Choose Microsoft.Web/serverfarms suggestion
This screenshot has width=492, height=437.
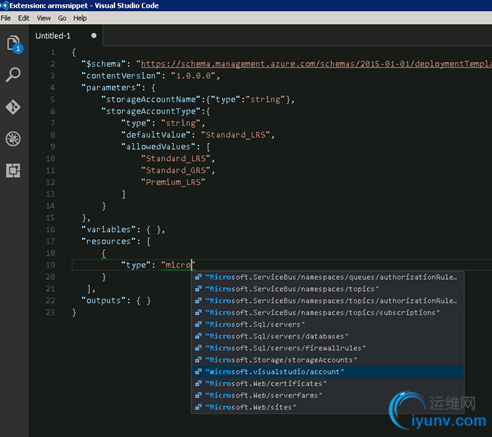328,395
